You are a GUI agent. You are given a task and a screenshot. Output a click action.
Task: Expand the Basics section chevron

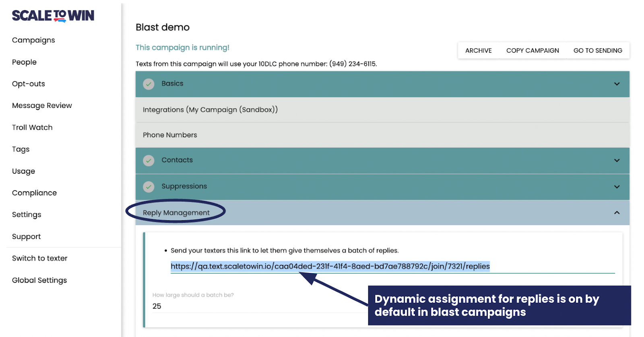[617, 84]
